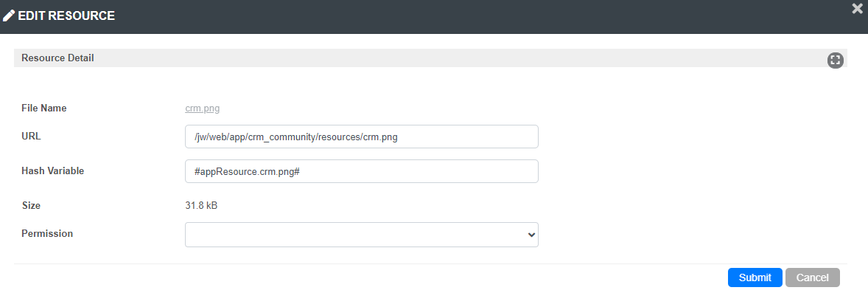Click the chevron arrow of Permission select

(x=531, y=235)
